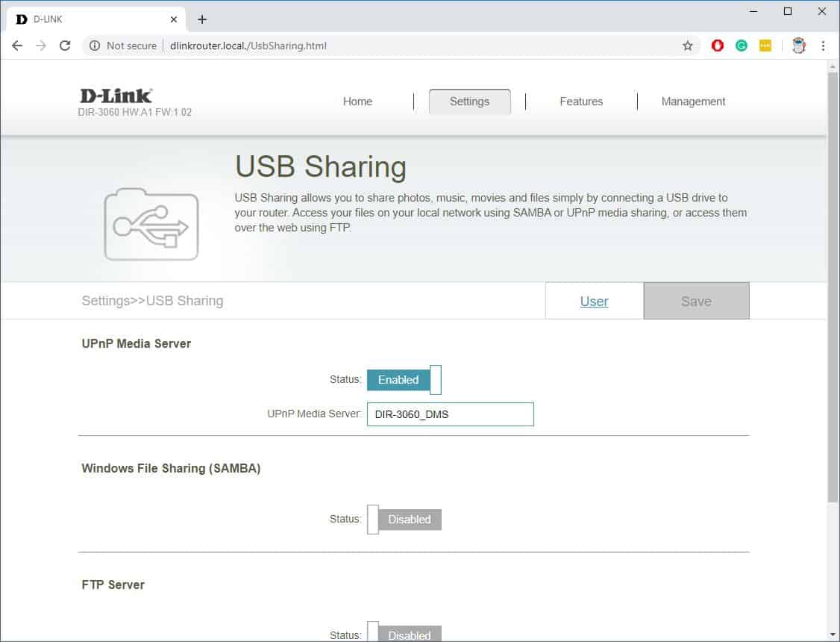Image resolution: width=840 pixels, height=642 pixels.
Task: Disable the UPnP Media Server status toggle
Action: [x=404, y=380]
